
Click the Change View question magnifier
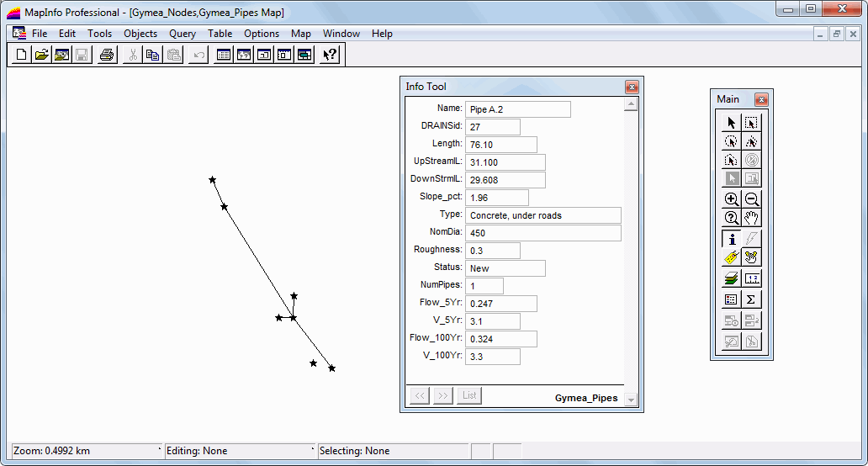point(731,218)
